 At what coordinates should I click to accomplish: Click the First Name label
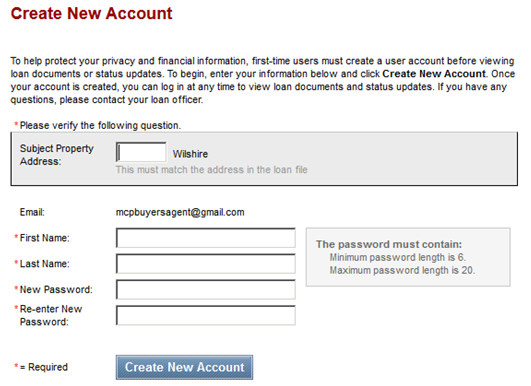pos(44,238)
